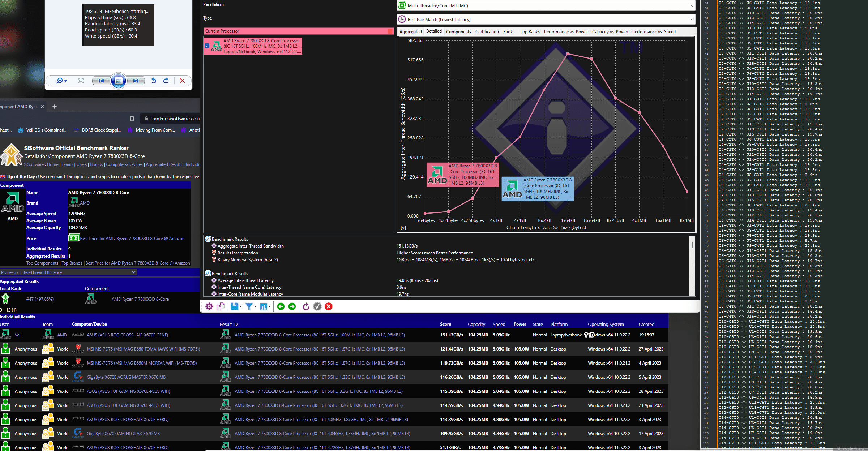
Task: Switch to the Components tab
Action: pyautogui.click(x=458, y=32)
